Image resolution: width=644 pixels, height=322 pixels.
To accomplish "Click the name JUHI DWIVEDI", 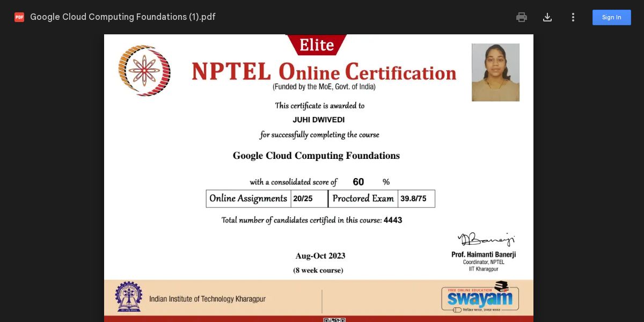I will [x=319, y=120].
